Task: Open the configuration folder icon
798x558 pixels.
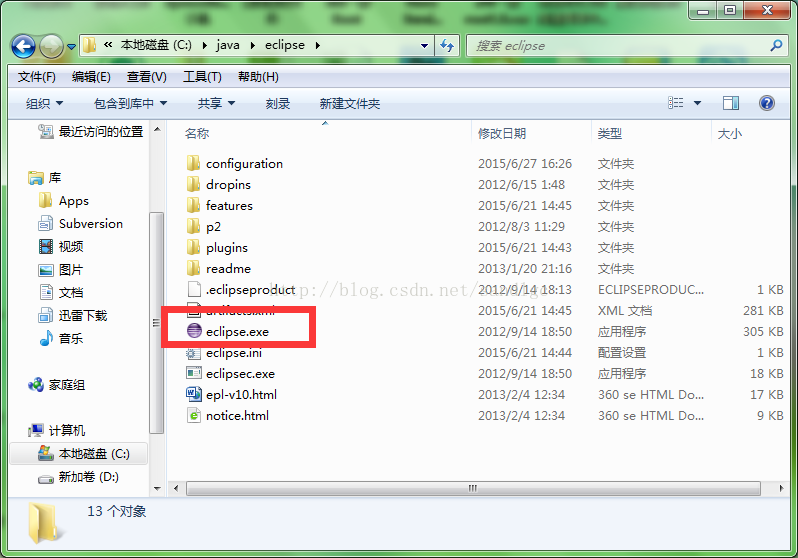Action: tap(193, 163)
